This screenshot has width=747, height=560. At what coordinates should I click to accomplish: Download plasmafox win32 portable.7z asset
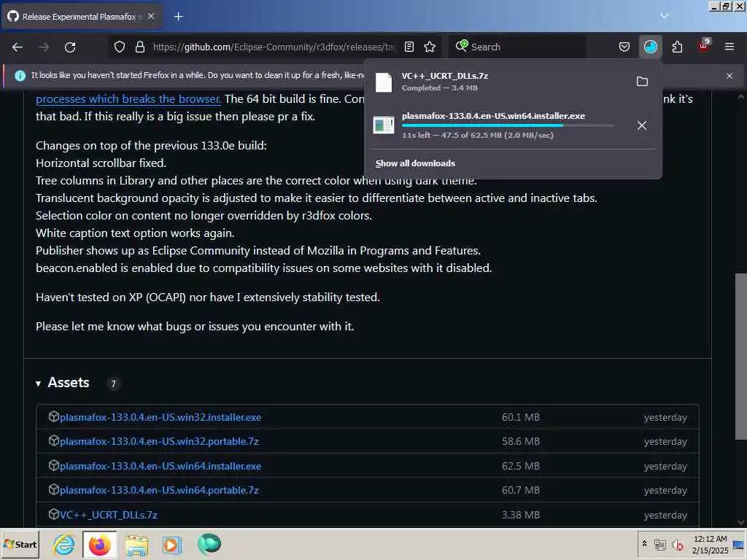coord(159,441)
